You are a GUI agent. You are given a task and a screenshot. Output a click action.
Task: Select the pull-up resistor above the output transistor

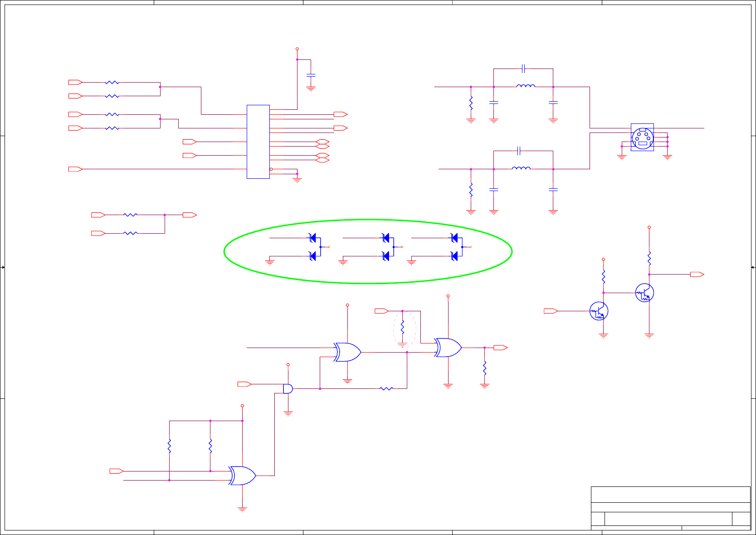(x=649, y=259)
